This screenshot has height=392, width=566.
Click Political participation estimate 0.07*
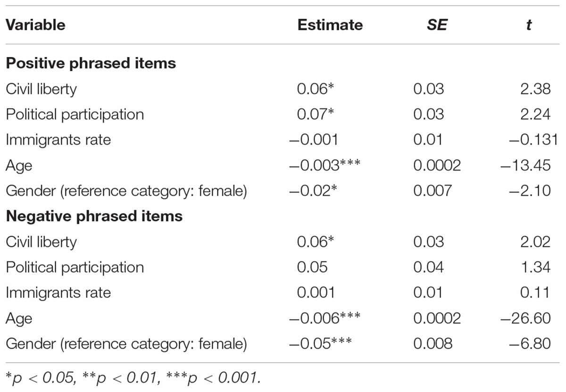click(316, 114)
